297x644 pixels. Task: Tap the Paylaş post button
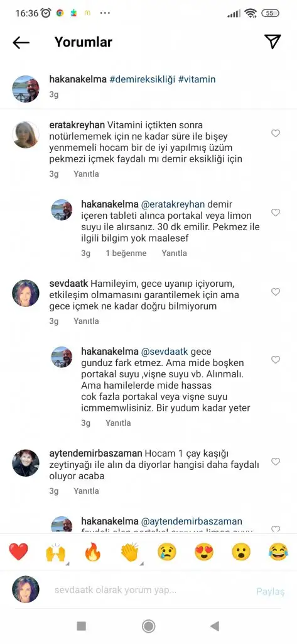click(271, 591)
